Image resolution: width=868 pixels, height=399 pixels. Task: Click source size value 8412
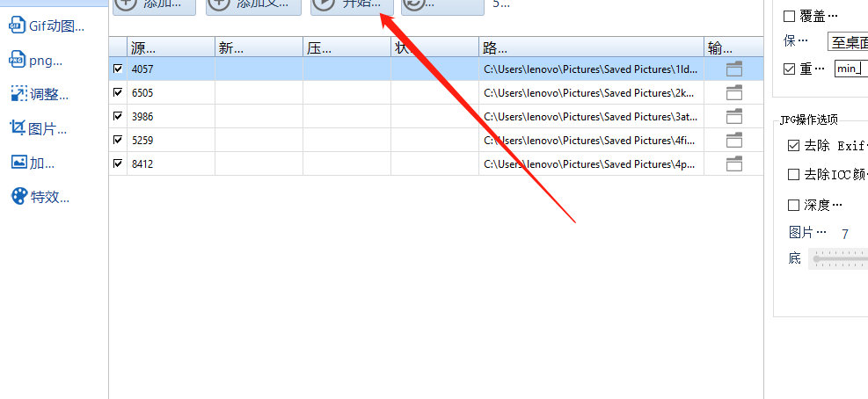tap(142, 164)
